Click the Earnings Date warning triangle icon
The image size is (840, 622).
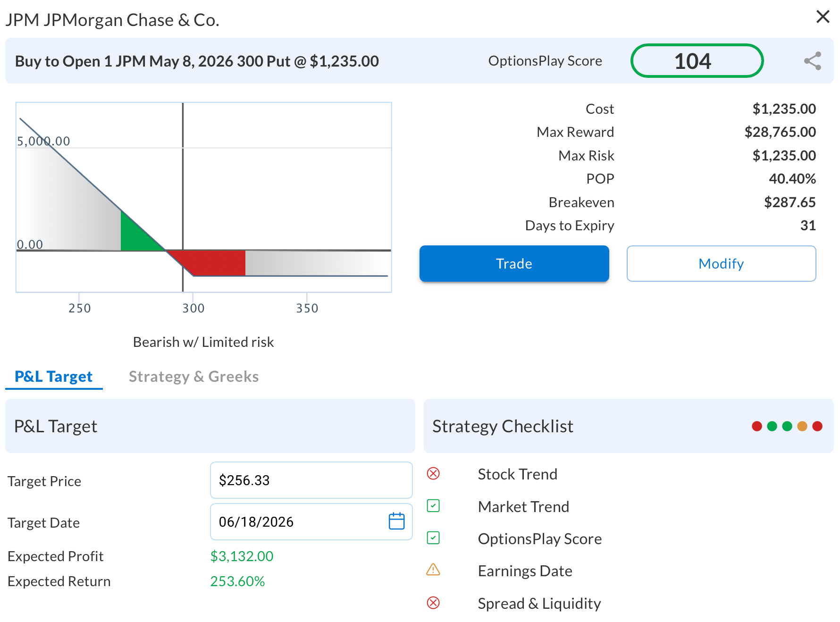tap(433, 570)
